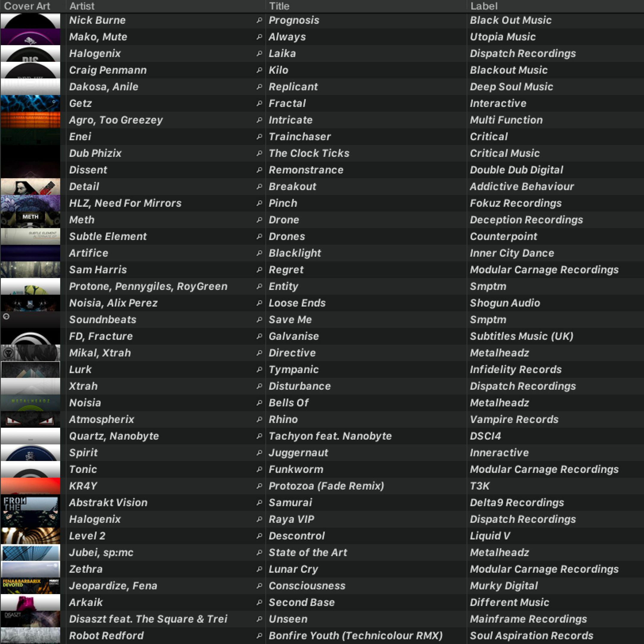The width and height of the screenshot is (644, 644).
Task: Select the Loose Ends track title
Action: [297, 303]
